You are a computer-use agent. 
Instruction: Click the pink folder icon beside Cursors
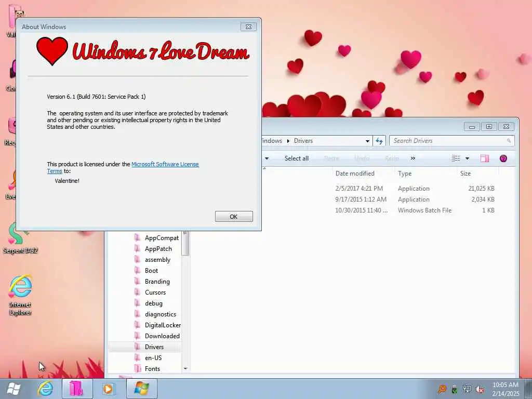coord(137,292)
